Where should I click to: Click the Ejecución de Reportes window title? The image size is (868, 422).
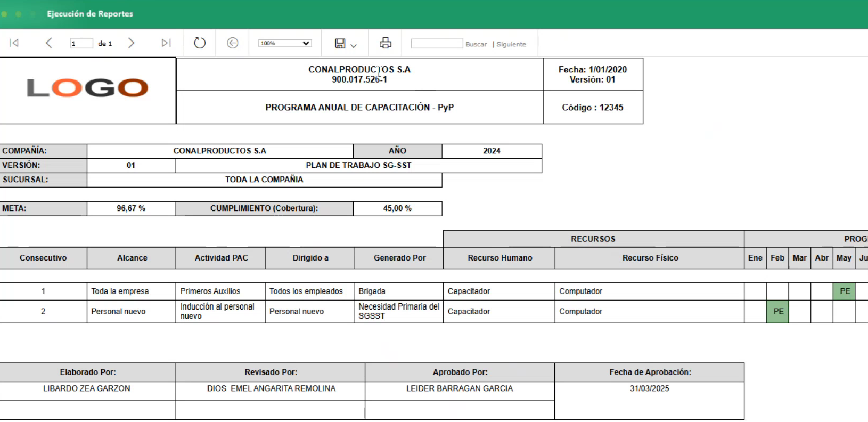[90, 14]
